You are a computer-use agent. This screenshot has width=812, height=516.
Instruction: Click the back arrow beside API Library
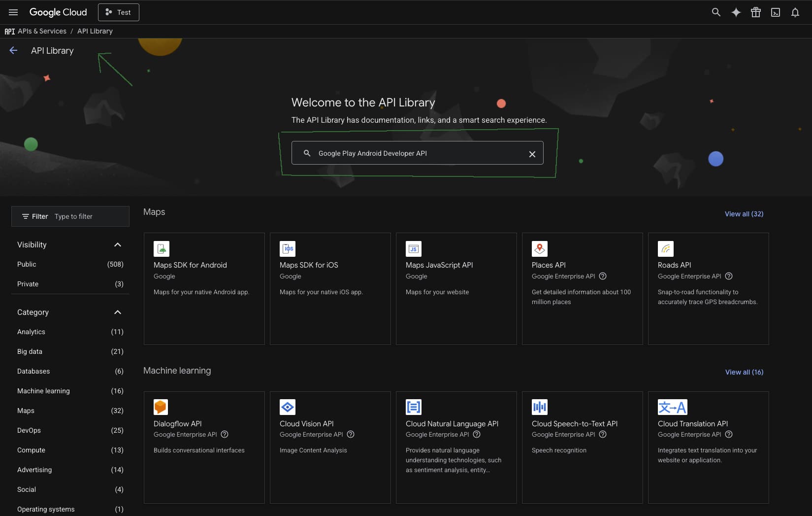click(x=13, y=50)
